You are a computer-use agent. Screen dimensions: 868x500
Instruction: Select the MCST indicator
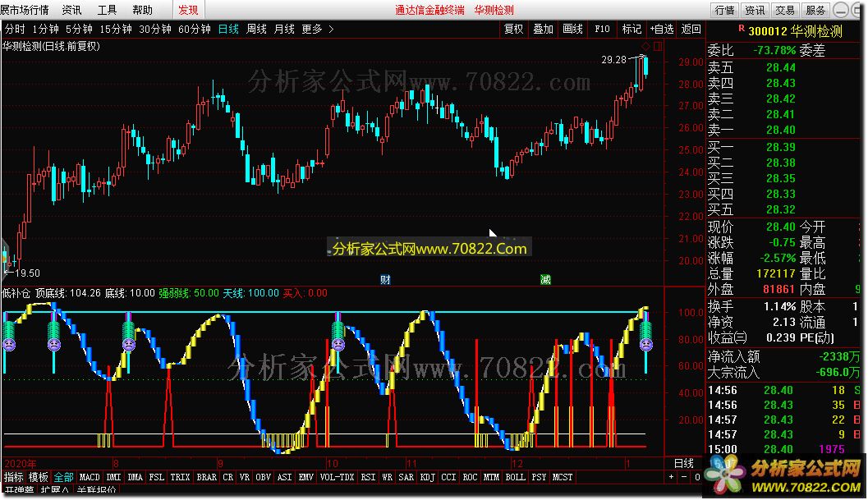pyautogui.click(x=563, y=477)
